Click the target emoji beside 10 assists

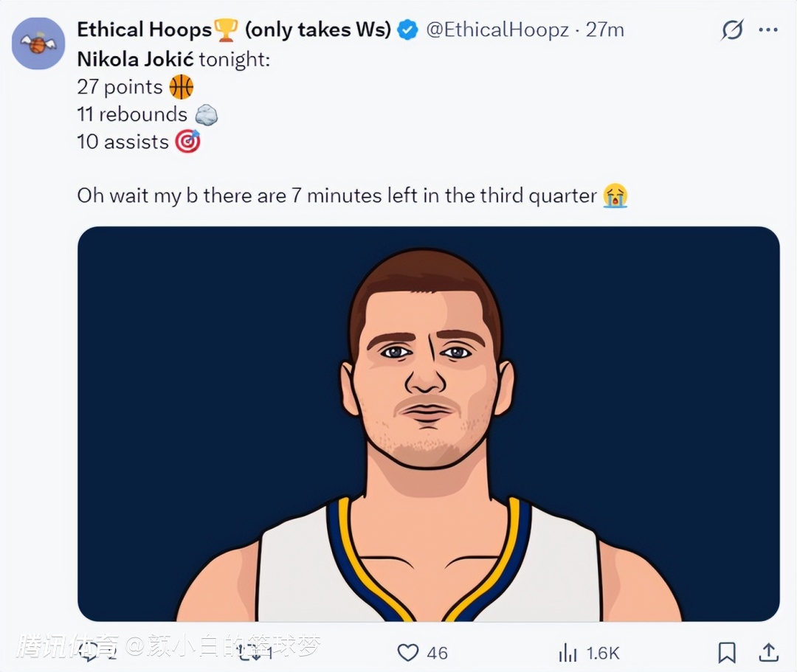[187, 142]
